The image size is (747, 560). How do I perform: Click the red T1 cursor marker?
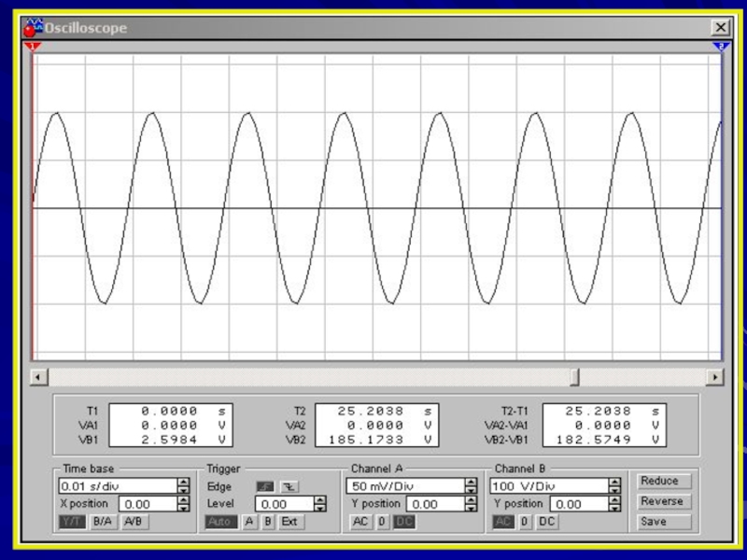pyautogui.click(x=35, y=46)
